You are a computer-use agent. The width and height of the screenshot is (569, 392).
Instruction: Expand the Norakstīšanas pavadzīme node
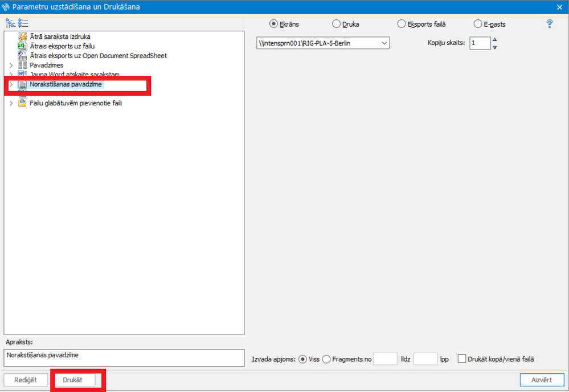coord(11,84)
